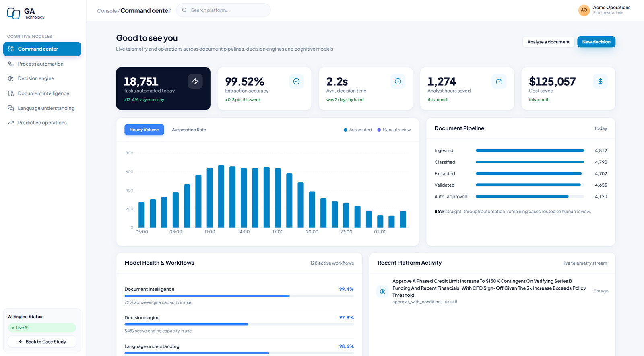Click 97.8% Decision engine value
644x356 pixels.
coord(346,318)
